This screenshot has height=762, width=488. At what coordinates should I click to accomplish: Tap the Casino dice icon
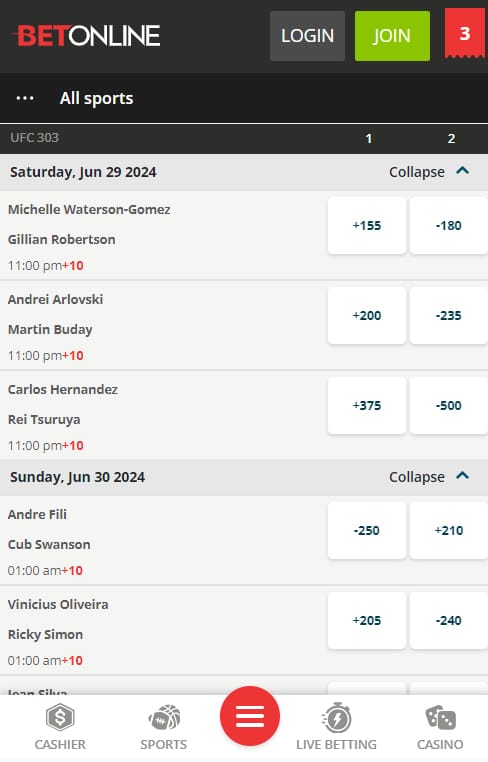click(440, 718)
